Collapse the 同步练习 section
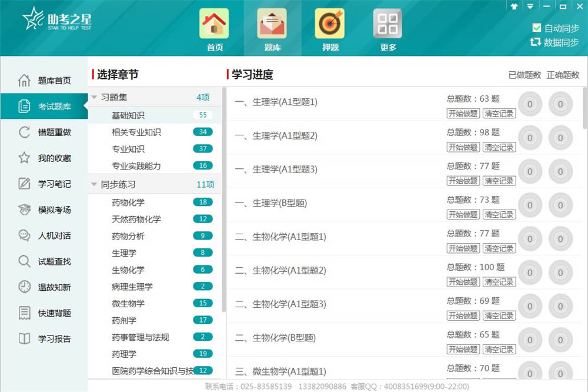The height and width of the screenshot is (392, 588). pos(95,185)
